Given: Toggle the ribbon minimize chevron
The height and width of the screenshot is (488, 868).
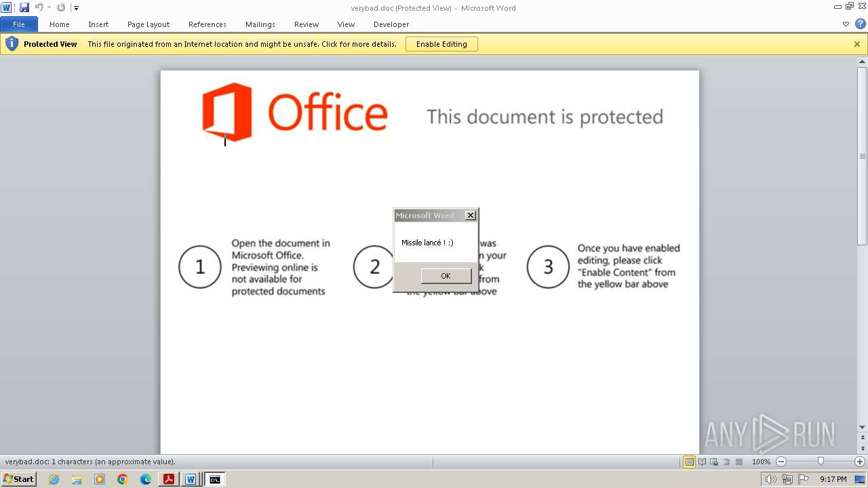Looking at the screenshot, I should tap(846, 24).
